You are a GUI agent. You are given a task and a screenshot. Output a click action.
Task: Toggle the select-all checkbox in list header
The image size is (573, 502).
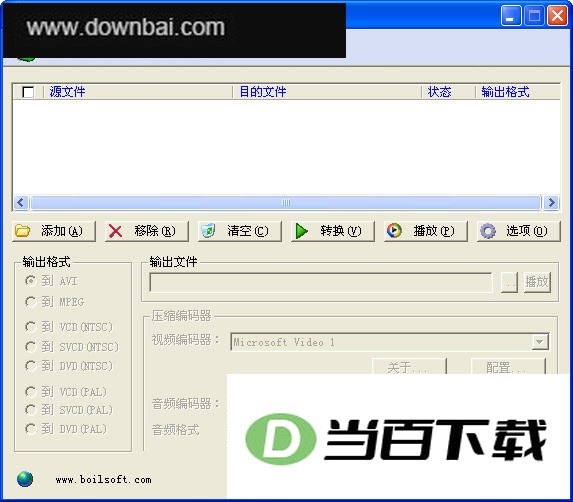click(x=28, y=92)
